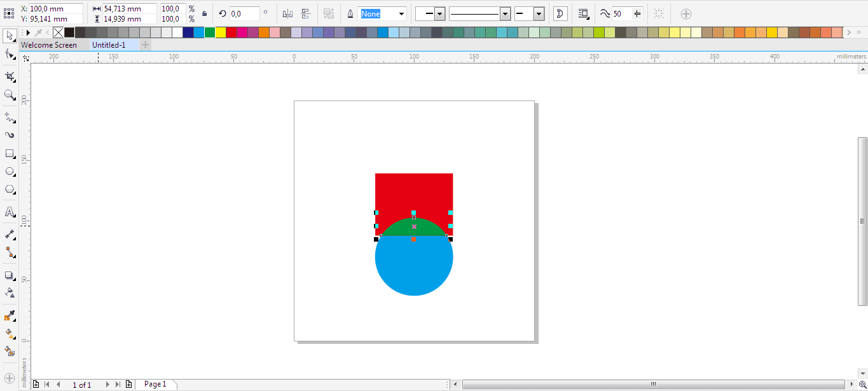Click the red rectangle on the canvas
The height and width of the screenshot is (391, 868).
(414, 194)
